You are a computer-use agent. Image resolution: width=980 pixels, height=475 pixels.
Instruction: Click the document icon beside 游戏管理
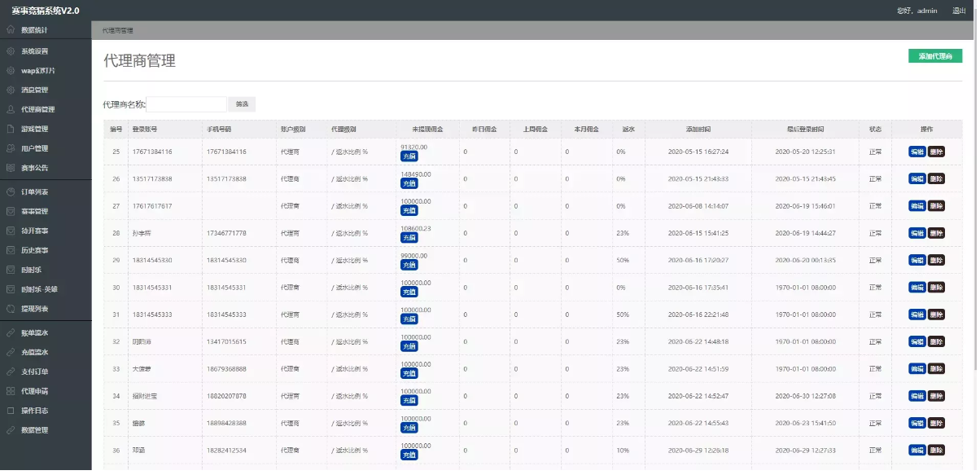coord(11,130)
